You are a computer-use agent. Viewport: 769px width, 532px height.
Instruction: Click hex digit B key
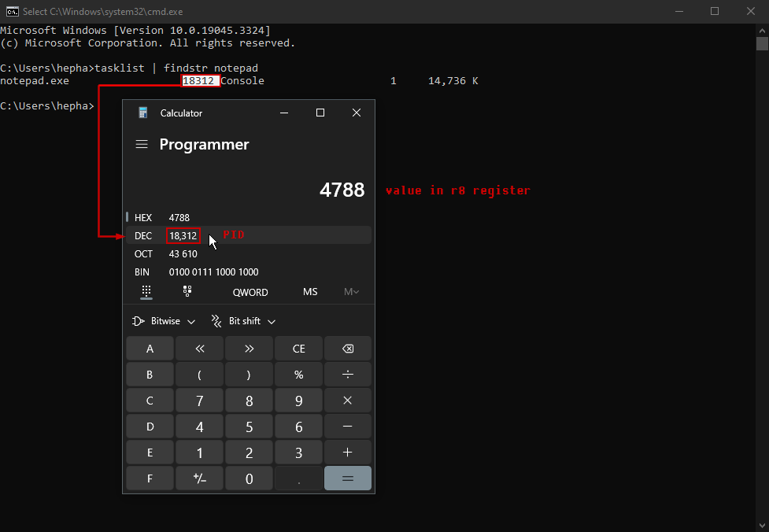(150, 375)
